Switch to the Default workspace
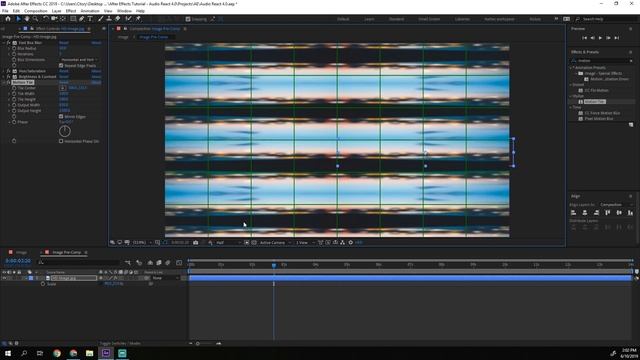 click(x=343, y=19)
